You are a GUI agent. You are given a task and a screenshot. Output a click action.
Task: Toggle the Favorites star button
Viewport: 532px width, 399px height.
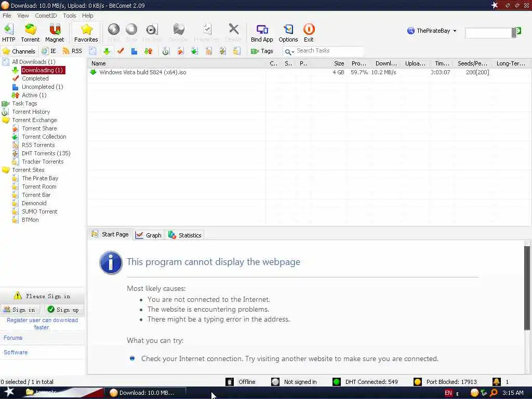pos(86,33)
